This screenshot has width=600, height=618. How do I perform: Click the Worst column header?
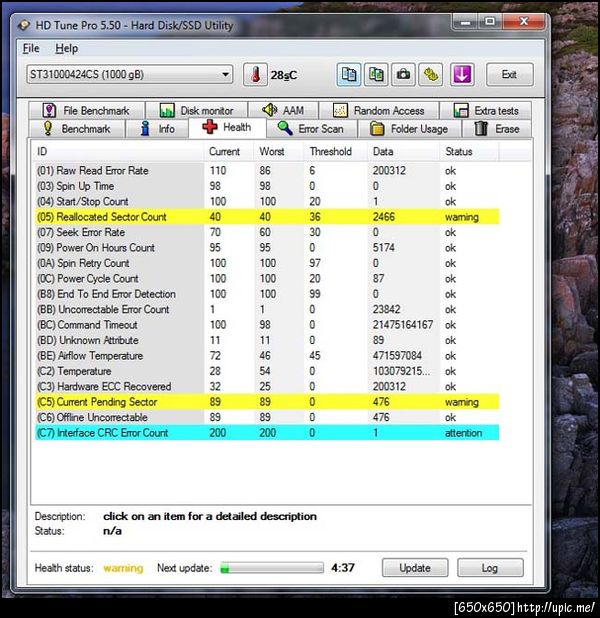coord(278,152)
